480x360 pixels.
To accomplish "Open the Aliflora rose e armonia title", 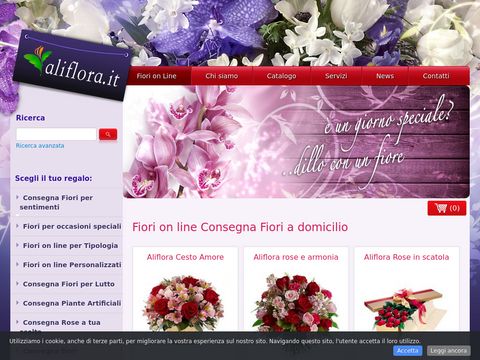I will point(296,257).
